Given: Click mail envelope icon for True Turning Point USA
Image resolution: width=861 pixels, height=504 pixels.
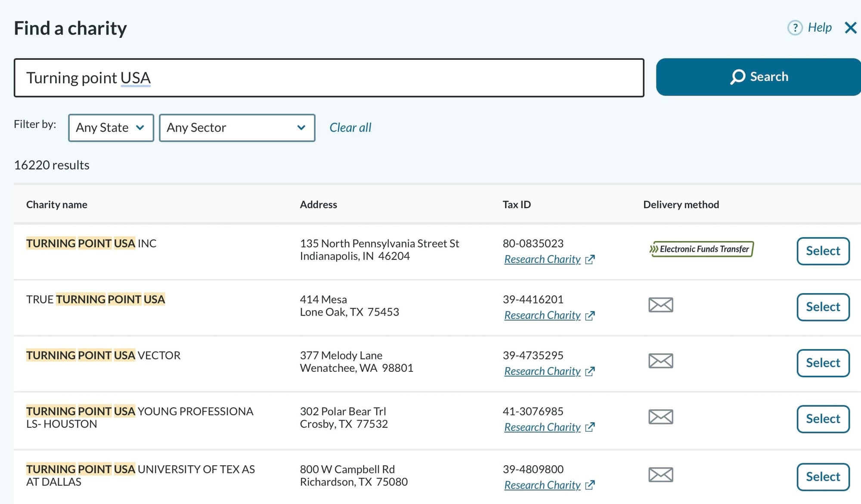Looking at the screenshot, I should pos(660,305).
